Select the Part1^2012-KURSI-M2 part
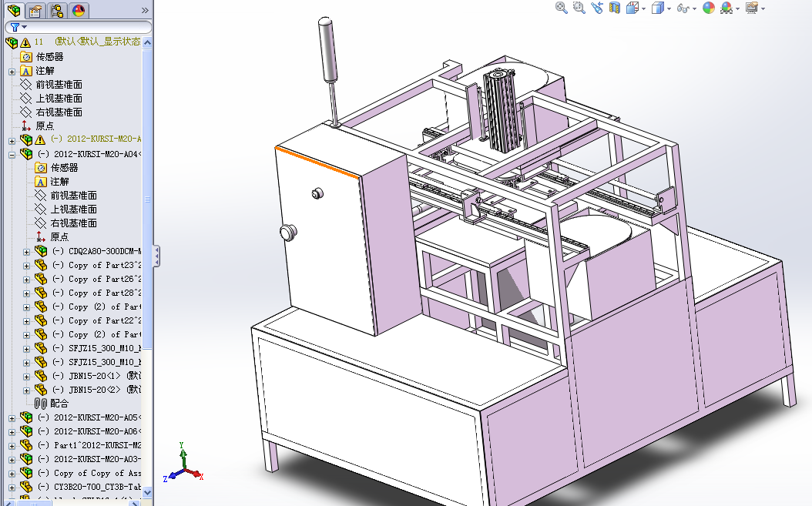Image resolution: width=812 pixels, height=506 pixels. click(89, 445)
